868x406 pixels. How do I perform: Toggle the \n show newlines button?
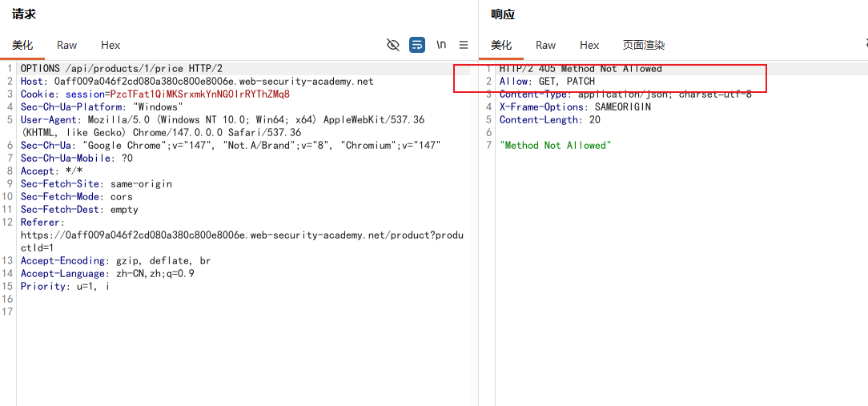point(441,45)
